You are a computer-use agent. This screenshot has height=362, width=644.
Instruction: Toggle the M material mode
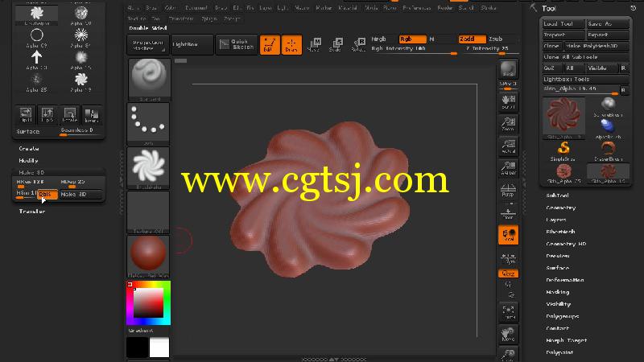coord(431,39)
